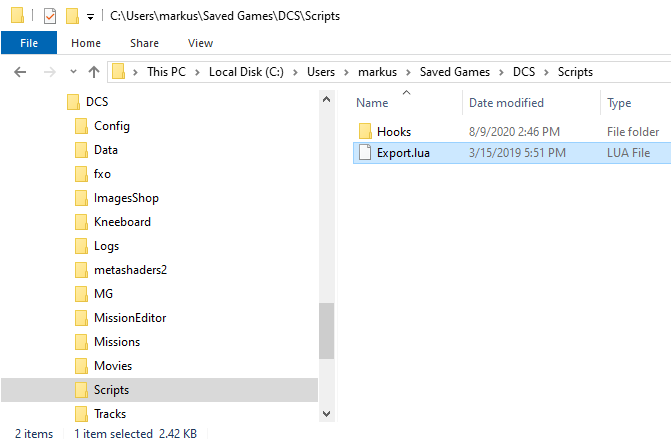Click the markus breadcrumb in address bar
Image resolution: width=671 pixels, height=446 pixels.
(x=377, y=72)
